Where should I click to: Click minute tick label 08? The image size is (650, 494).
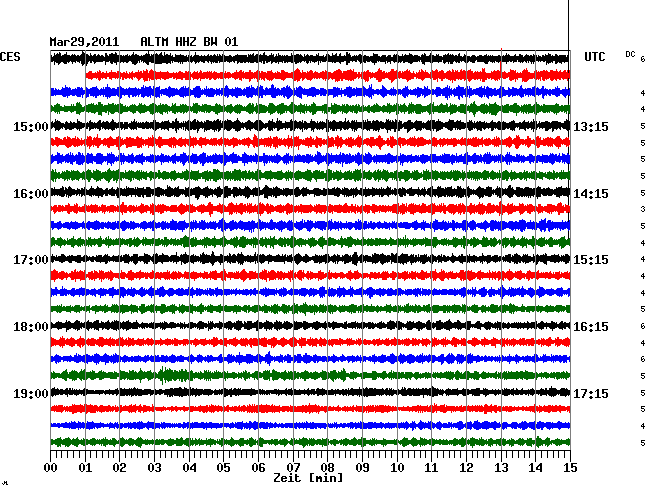coord(327,468)
